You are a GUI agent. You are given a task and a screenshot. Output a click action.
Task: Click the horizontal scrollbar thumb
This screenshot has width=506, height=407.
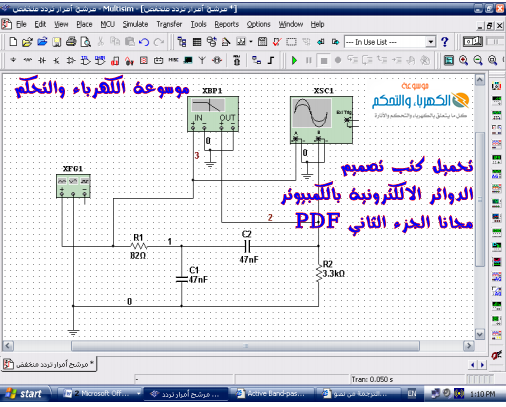(x=245, y=346)
